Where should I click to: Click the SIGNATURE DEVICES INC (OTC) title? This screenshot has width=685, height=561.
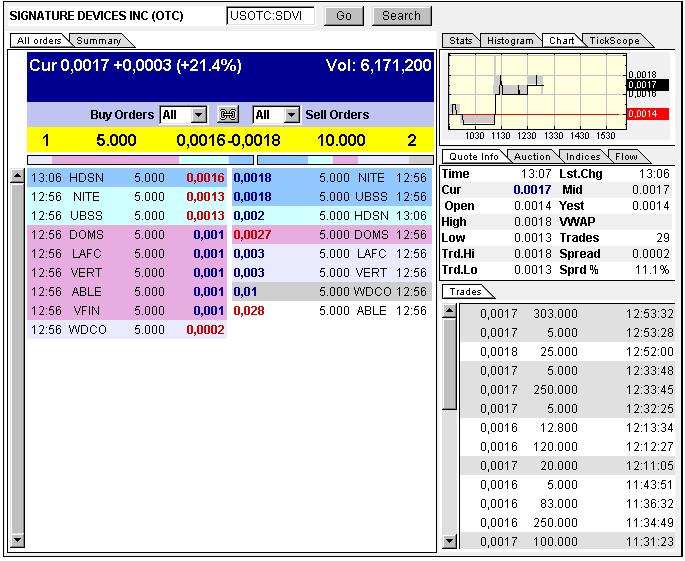point(97,16)
